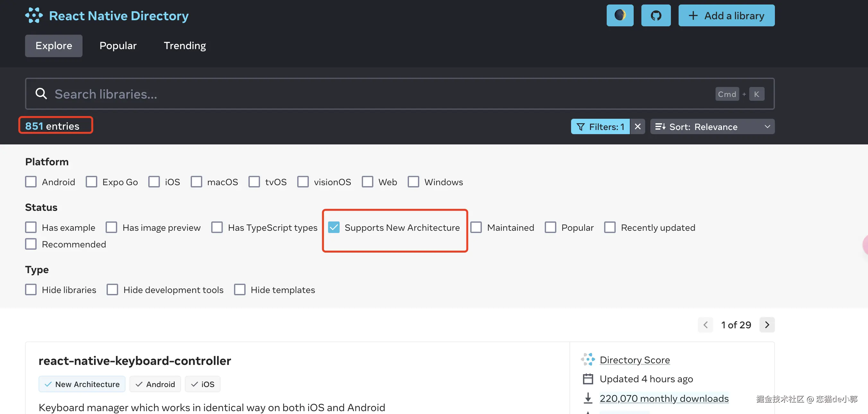This screenshot has width=868, height=414.
Task: Click the React Native Directory logo icon
Action: click(34, 15)
